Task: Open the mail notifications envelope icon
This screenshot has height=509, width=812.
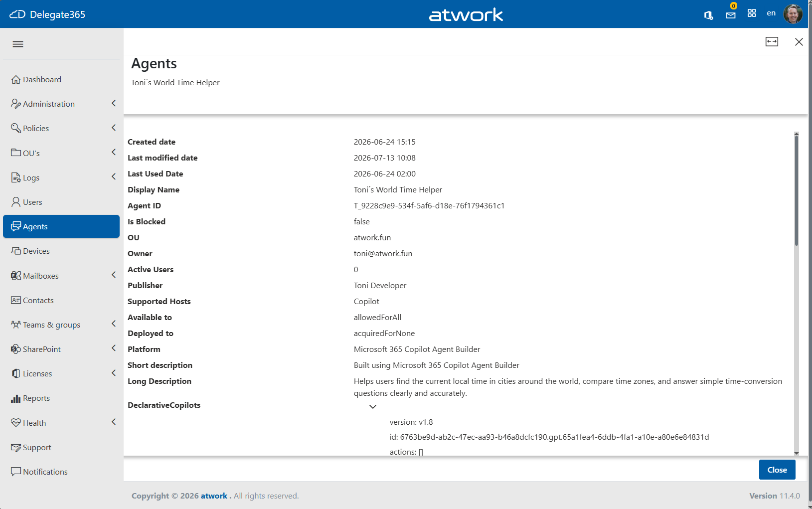Action: pos(731,15)
